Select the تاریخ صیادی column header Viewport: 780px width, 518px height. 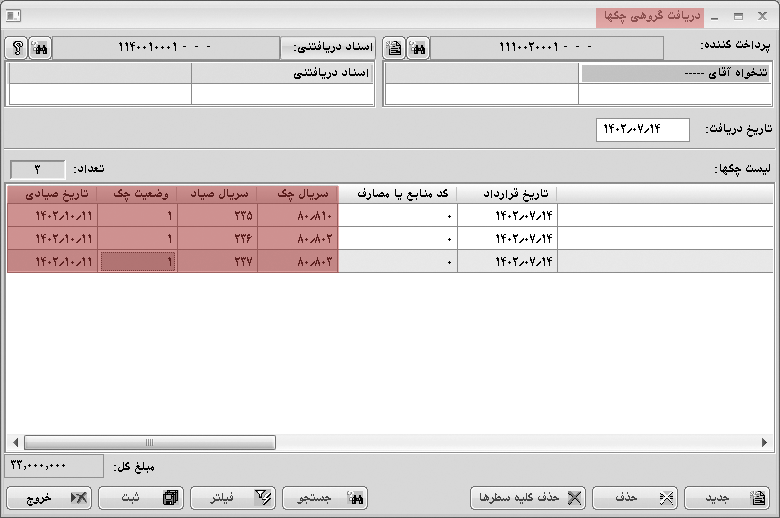click(52, 194)
